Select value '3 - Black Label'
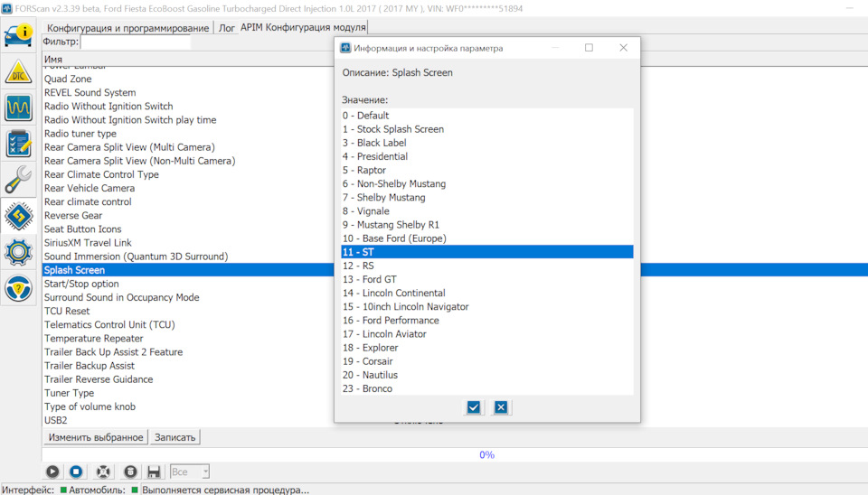This screenshot has height=495, width=868. tap(487, 143)
